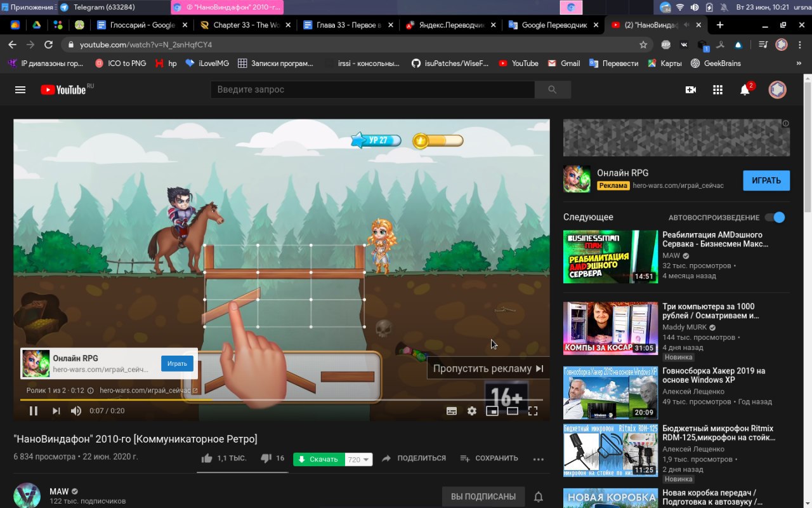Pause the video playback
The height and width of the screenshot is (508, 812).
[x=34, y=411]
